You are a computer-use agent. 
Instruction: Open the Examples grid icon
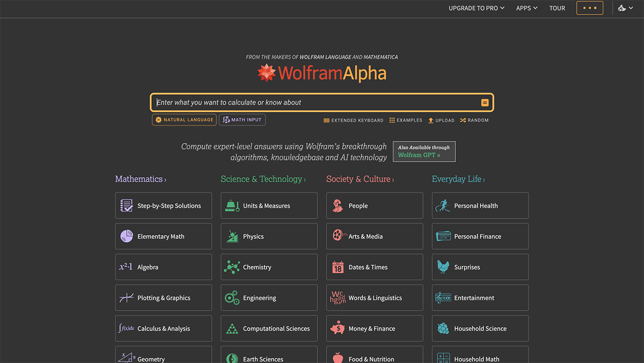[392, 120]
